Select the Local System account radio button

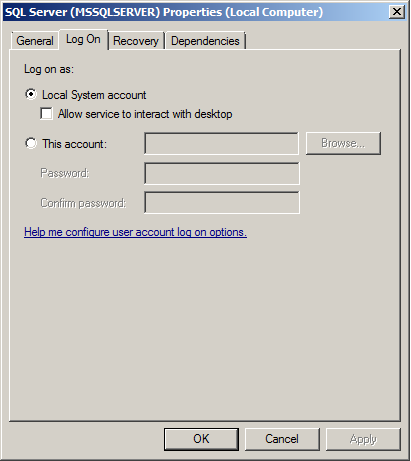31,94
